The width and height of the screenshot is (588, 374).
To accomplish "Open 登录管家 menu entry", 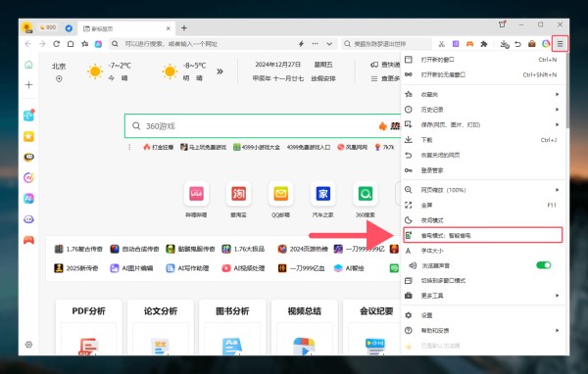I will point(483,170).
